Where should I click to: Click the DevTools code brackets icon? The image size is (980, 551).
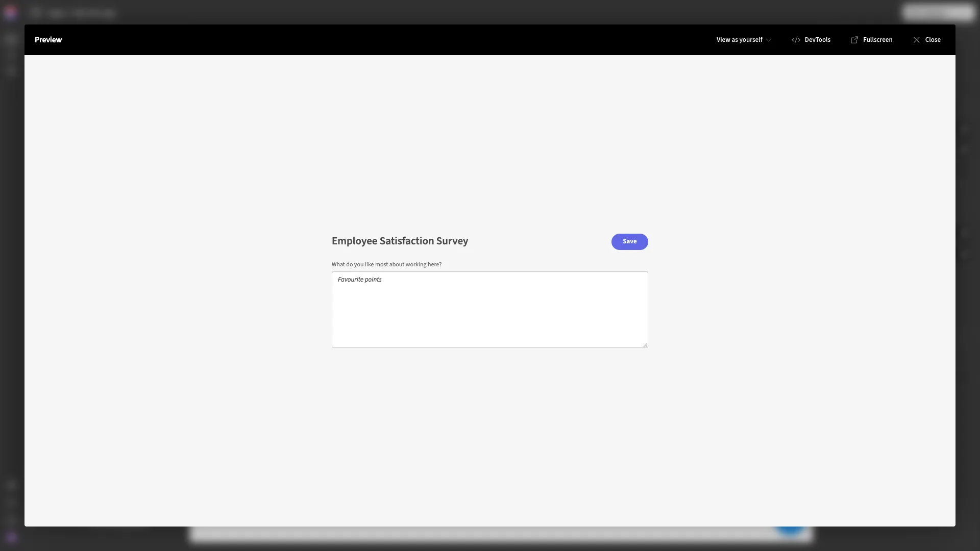(x=796, y=40)
